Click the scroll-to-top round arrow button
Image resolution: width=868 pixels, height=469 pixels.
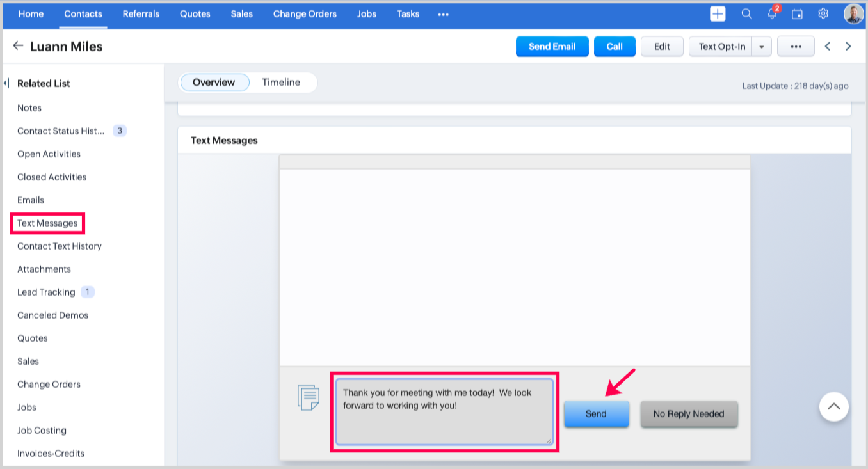pyautogui.click(x=833, y=406)
